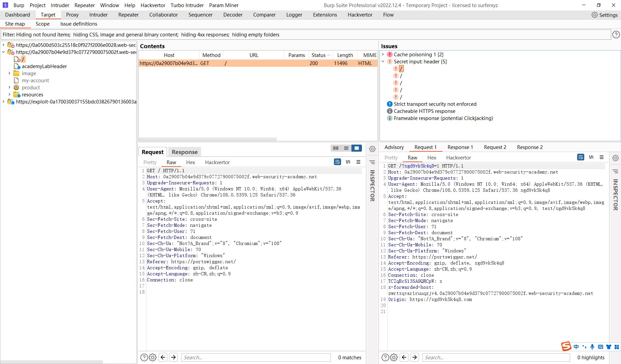This screenshot has height=364, width=621.
Task: Open search settings gear under Issues request editor
Action: [394, 357]
